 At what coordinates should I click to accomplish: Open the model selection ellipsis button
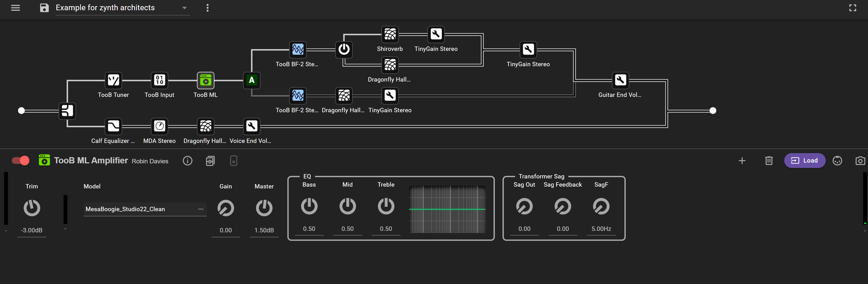[201, 209]
